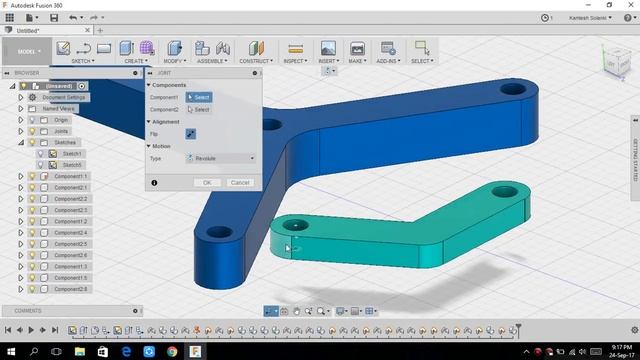Toggle visibility bulb of Component1:1
The height and width of the screenshot is (360, 640).
click(x=32, y=176)
